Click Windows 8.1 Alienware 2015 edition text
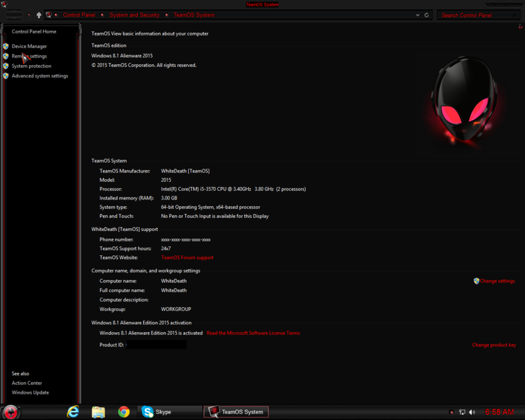Image resolution: width=525 pixels, height=420 pixels. pyautogui.click(x=122, y=56)
